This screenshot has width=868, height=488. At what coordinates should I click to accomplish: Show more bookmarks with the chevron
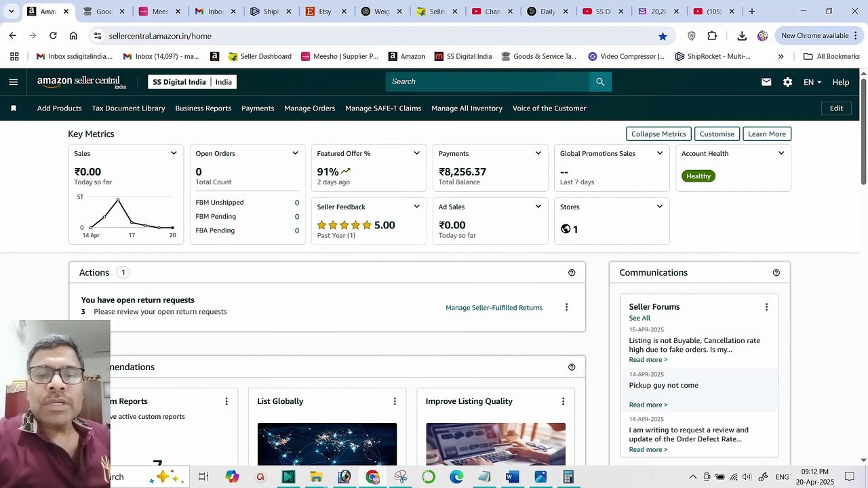[x=781, y=56]
